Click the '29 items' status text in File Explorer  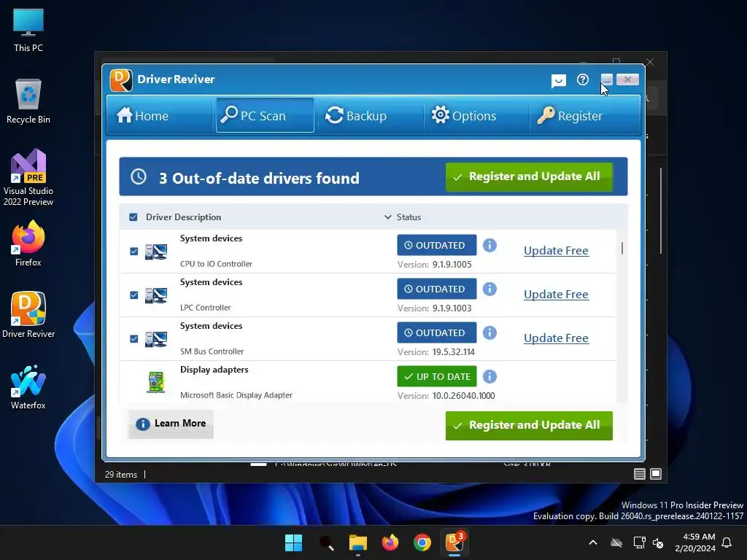[121, 475]
